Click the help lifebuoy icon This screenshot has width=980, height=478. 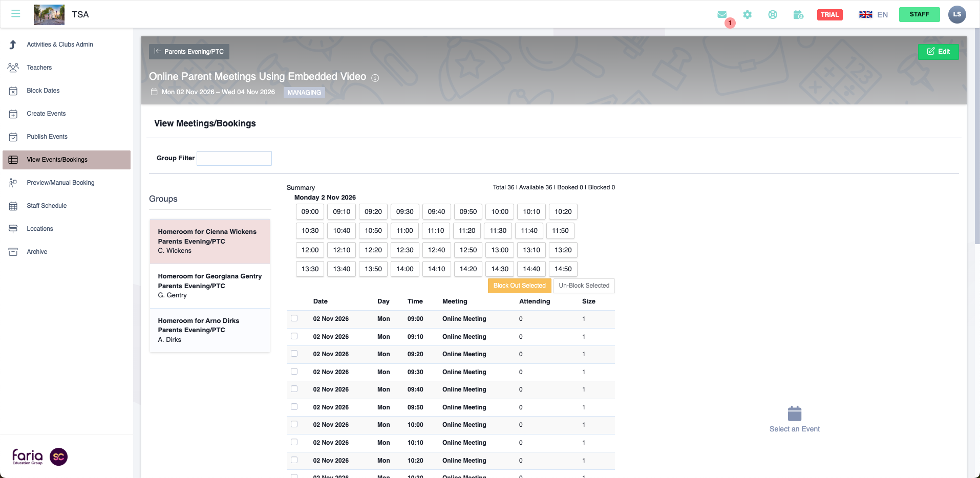coord(773,15)
